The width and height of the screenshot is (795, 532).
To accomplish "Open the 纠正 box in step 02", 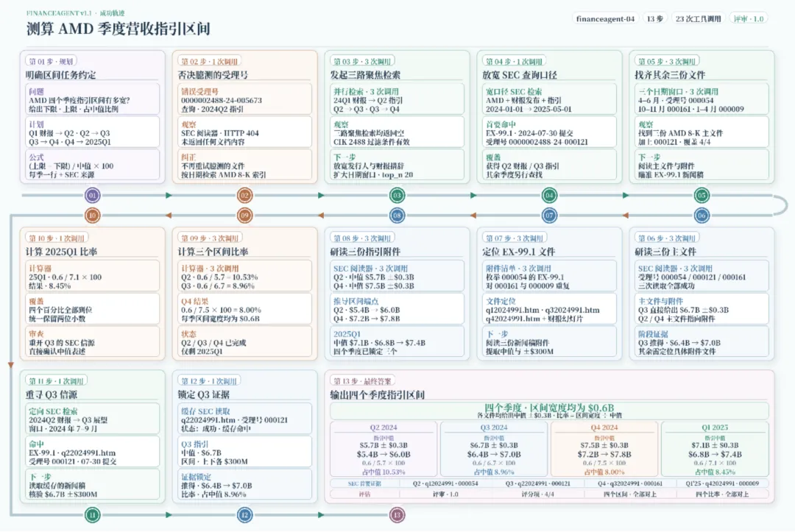I will pyautogui.click(x=245, y=165).
